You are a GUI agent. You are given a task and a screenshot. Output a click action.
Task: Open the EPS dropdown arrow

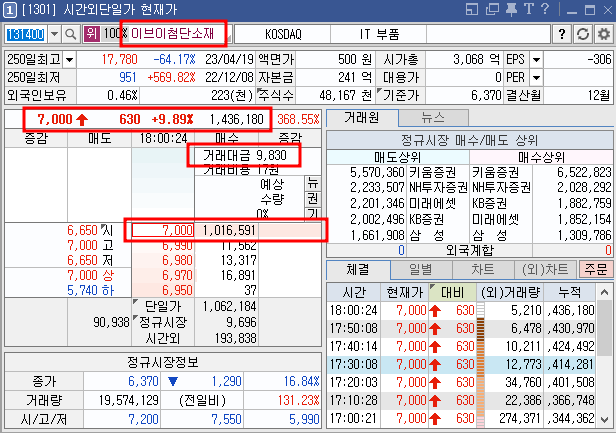point(536,60)
